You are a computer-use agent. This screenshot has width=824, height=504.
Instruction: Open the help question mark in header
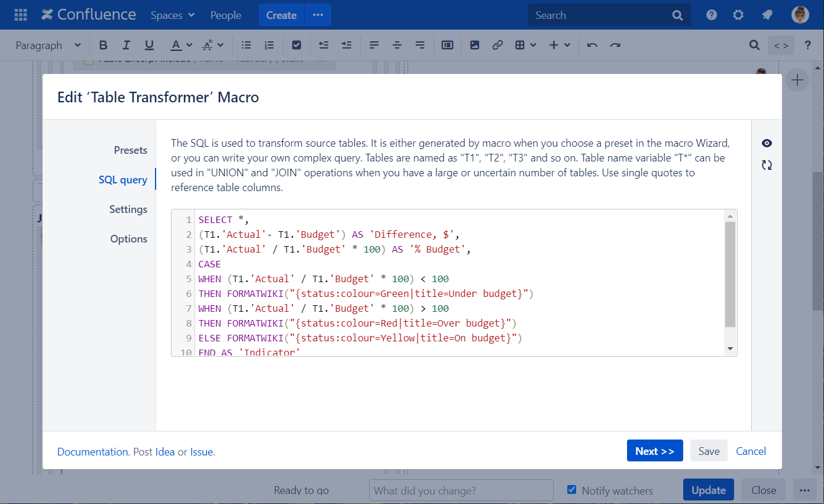point(712,15)
